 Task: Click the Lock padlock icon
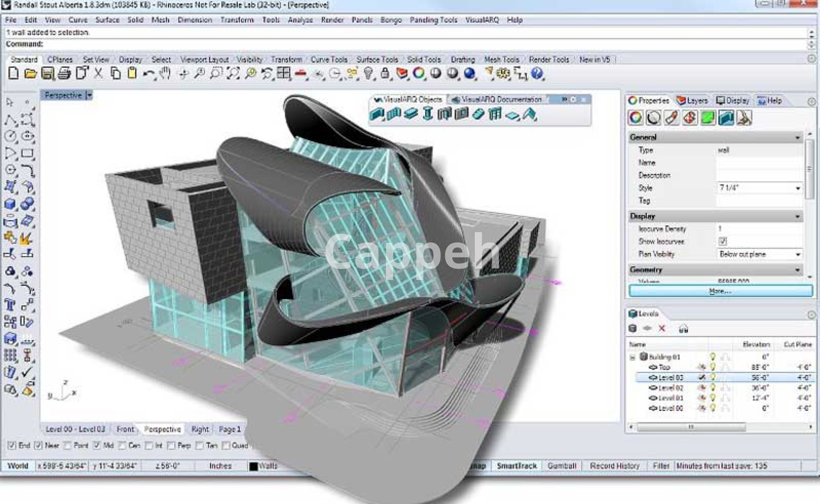tap(385, 74)
